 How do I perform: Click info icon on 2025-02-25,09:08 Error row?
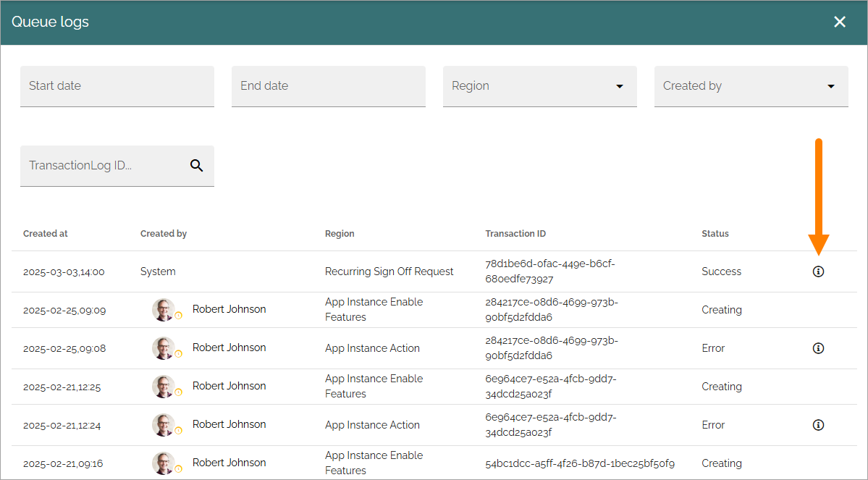click(x=818, y=348)
